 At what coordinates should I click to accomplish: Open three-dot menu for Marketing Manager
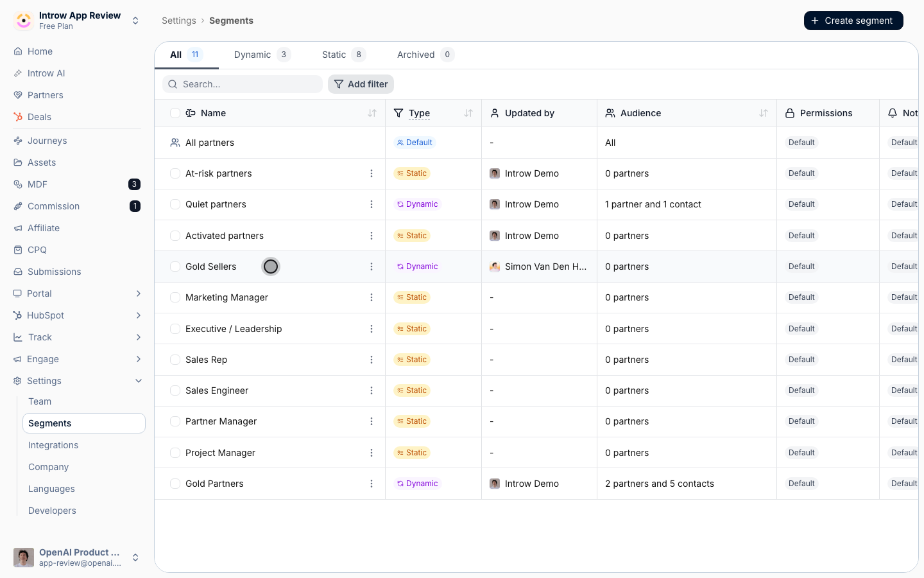[372, 297]
